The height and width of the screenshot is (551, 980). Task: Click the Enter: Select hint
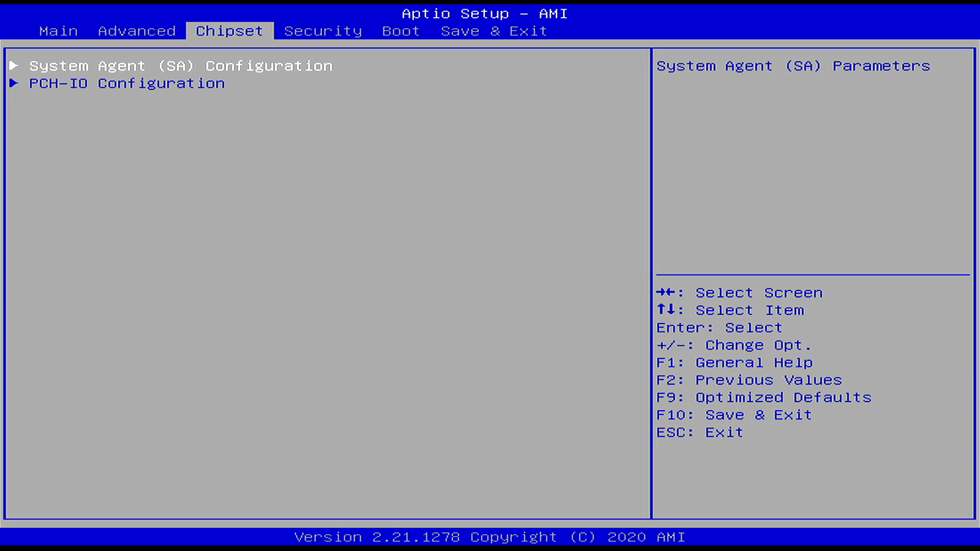719,328
